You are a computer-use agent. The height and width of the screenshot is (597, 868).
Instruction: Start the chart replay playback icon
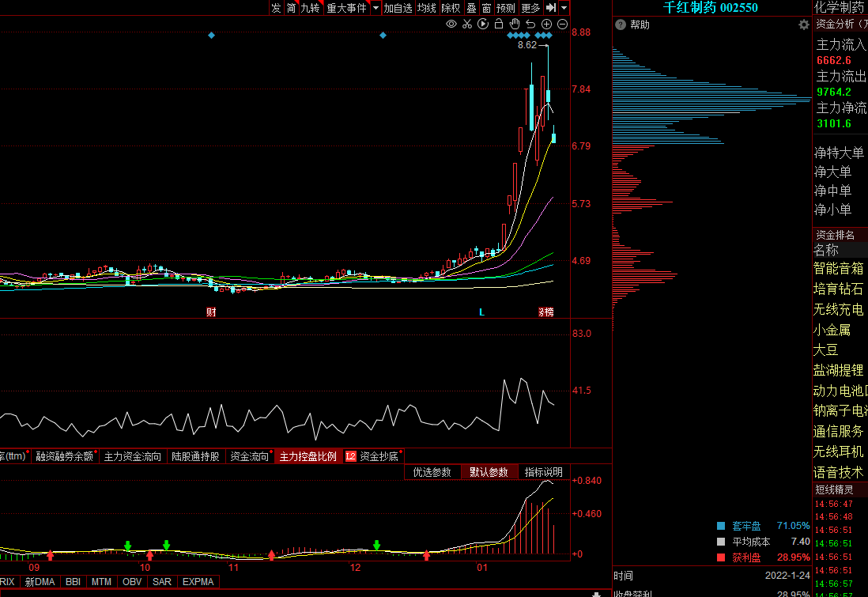[x=483, y=24]
